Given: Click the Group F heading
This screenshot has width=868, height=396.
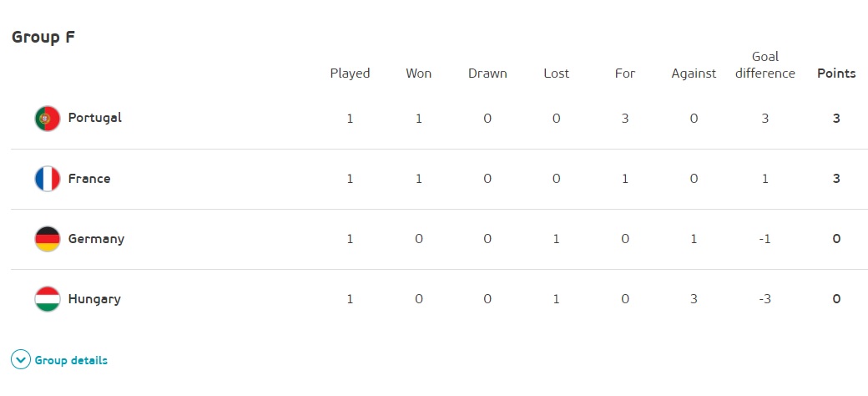Looking at the screenshot, I should [x=43, y=37].
